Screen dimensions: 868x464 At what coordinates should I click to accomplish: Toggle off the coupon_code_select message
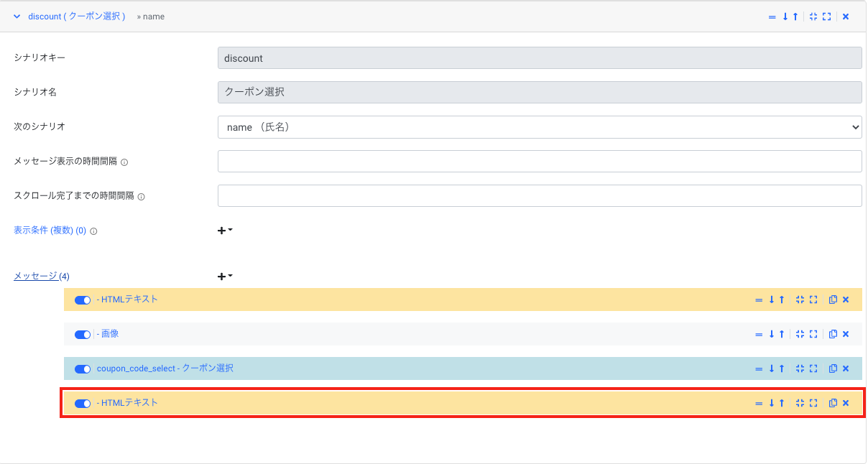point(83,368)
